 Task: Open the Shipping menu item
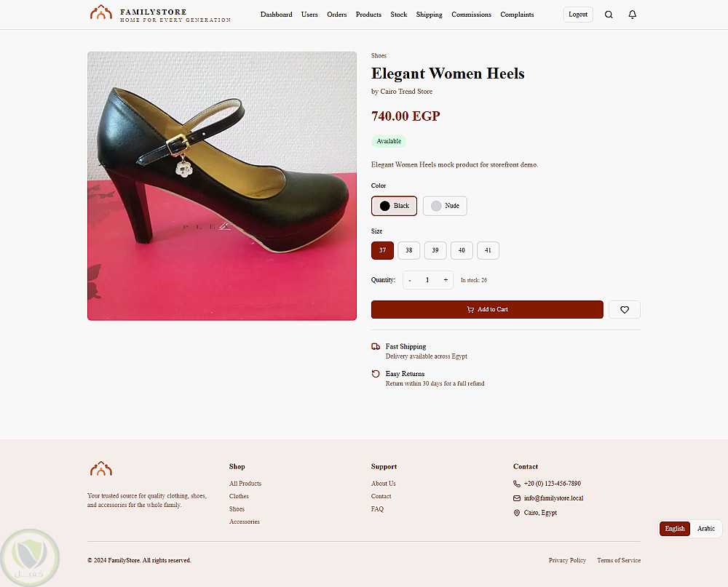coord(429,15)
